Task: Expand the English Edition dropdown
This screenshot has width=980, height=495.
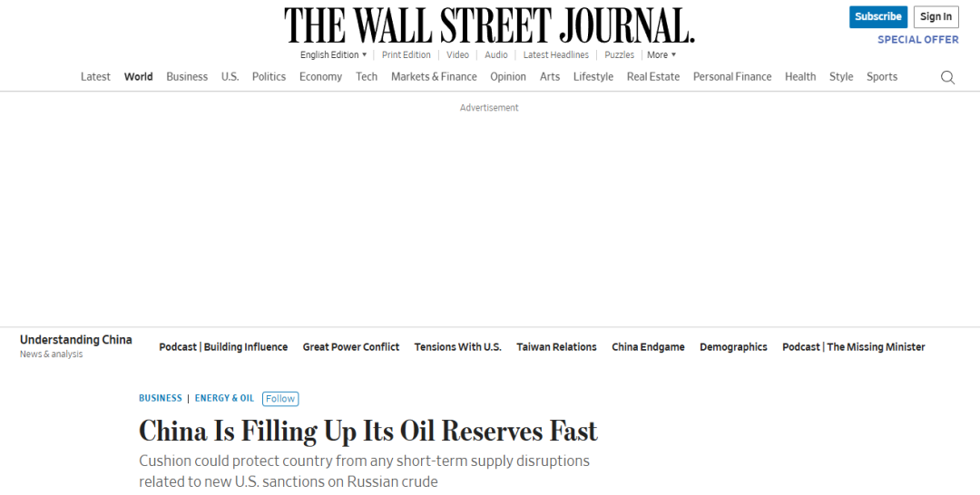Action: click(x=333, y=55)
